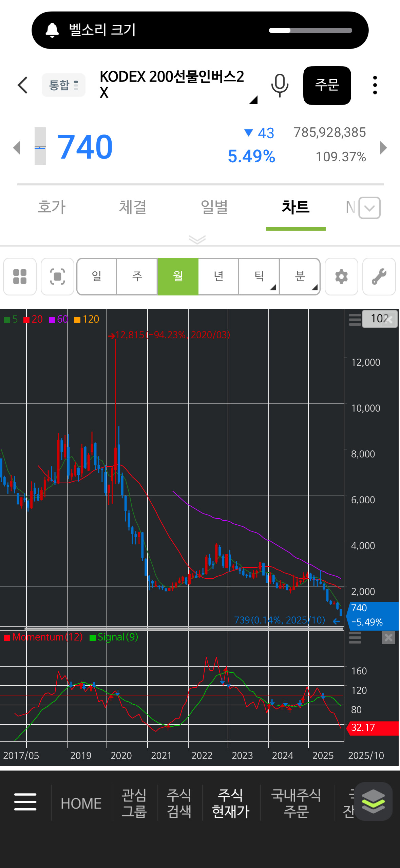Change the candle count 102 field
This screenshot has height=868, width=400.
click(380, 319)
